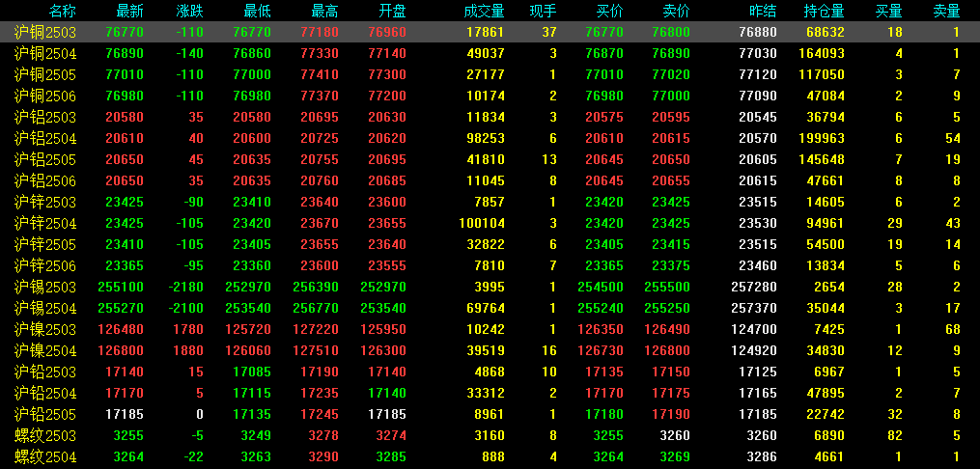Select the 沪铜2503 contract row

[x=490, y=32]
